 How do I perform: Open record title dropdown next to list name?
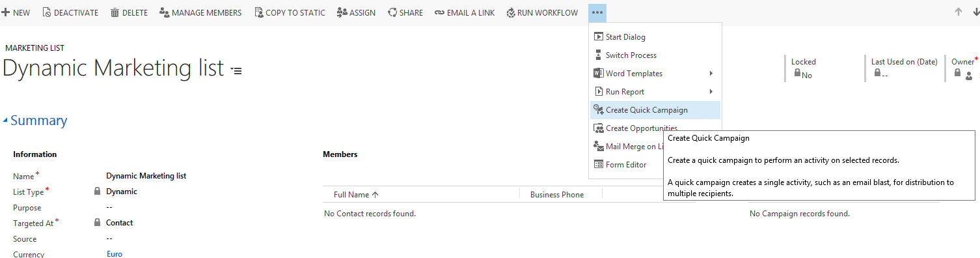[x=236, y=70]
